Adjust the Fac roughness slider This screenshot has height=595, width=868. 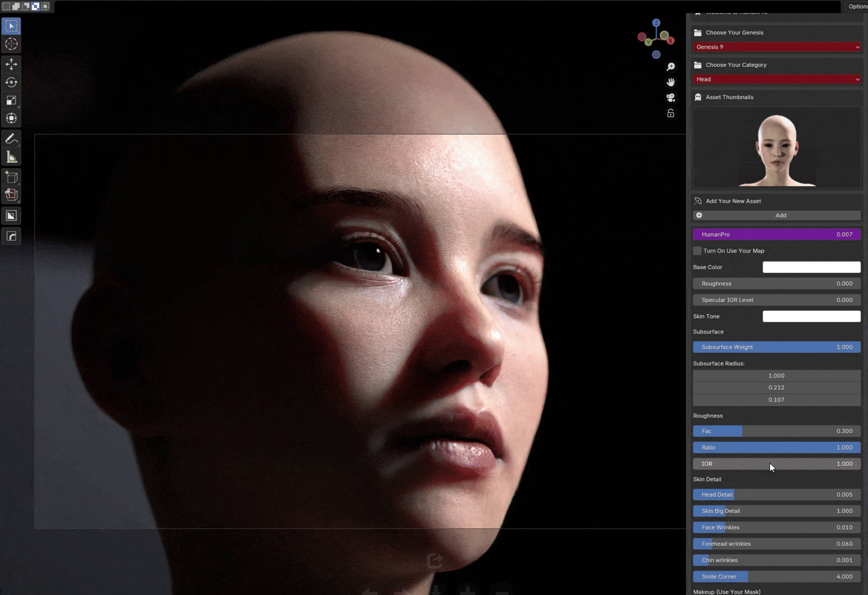776,431
